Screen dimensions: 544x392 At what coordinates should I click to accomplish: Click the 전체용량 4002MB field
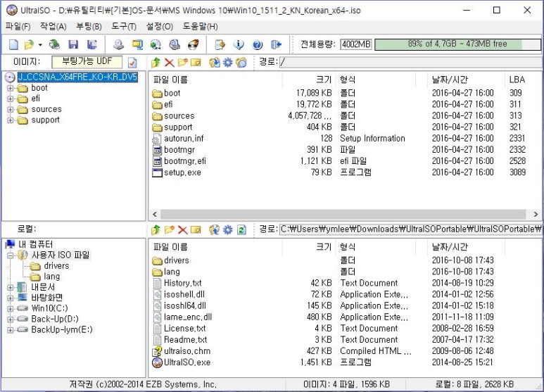pyautogui.click(x=356, y=44)
